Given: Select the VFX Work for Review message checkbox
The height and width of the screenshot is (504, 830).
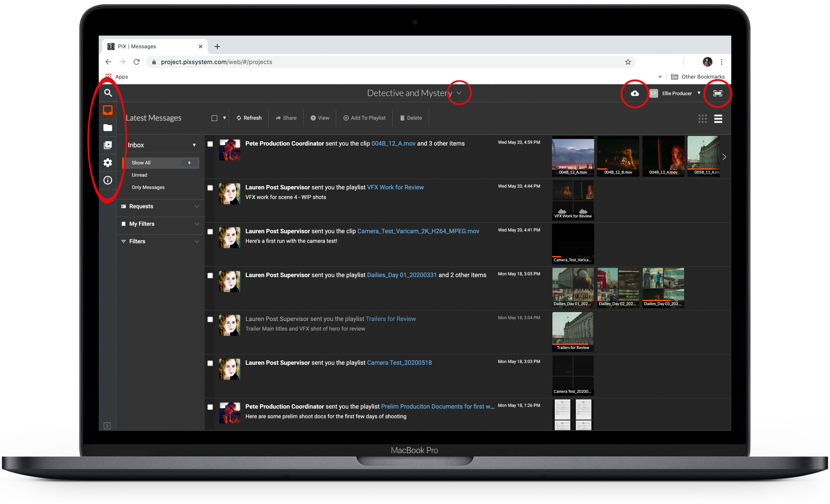Looking at the screenshot, I should click(x=210, y=188).
